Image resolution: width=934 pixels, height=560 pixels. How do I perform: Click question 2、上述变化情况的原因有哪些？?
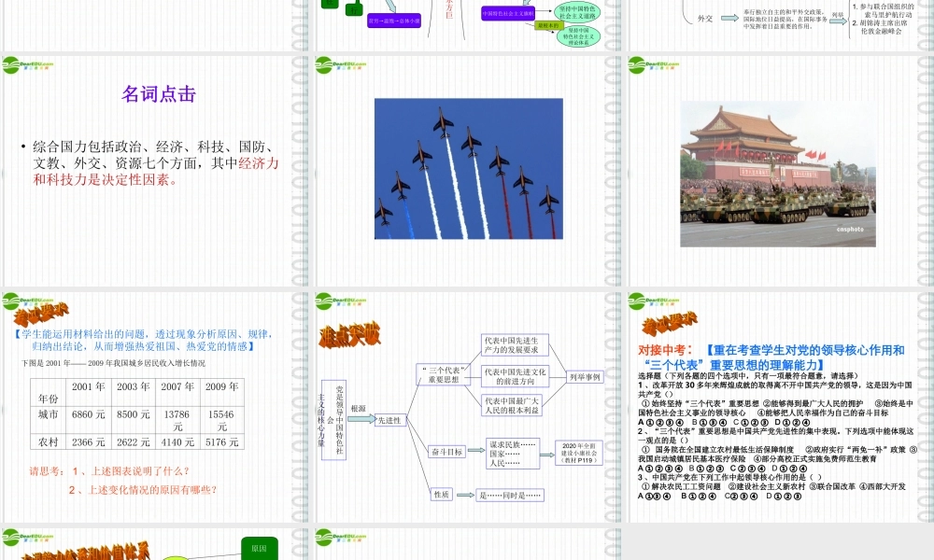point(142,490)
